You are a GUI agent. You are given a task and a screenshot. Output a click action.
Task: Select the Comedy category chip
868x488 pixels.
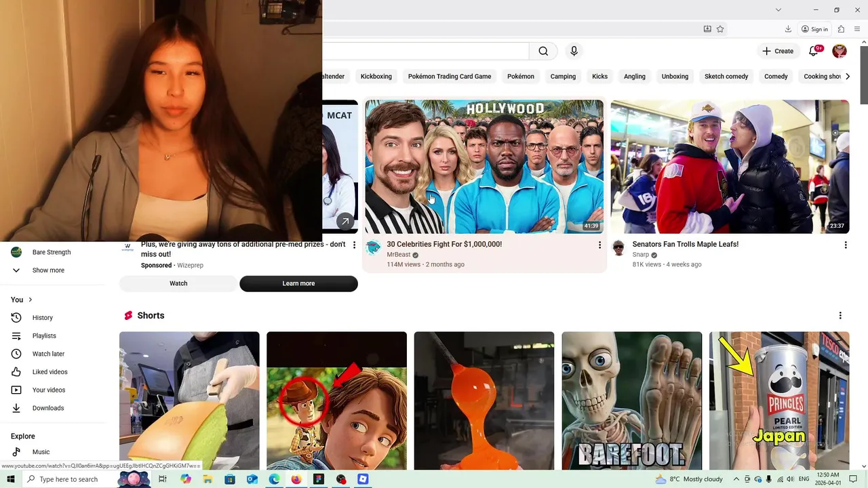pos(776,77)
